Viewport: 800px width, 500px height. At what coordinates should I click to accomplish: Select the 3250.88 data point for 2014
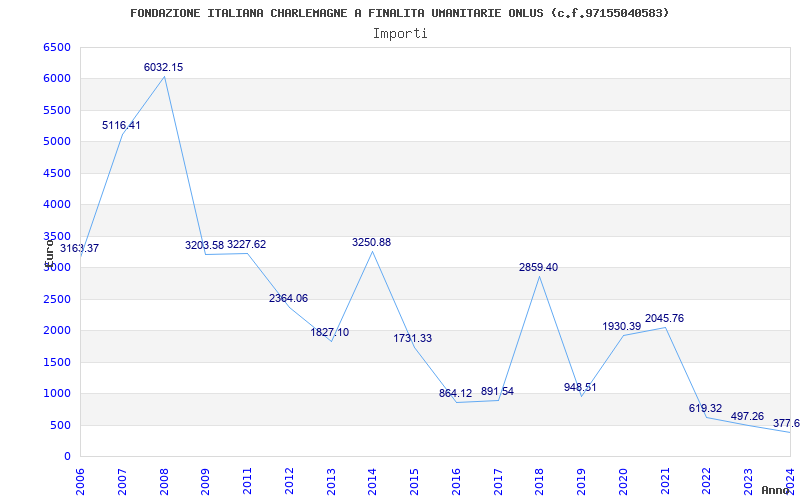pos(371,242)
